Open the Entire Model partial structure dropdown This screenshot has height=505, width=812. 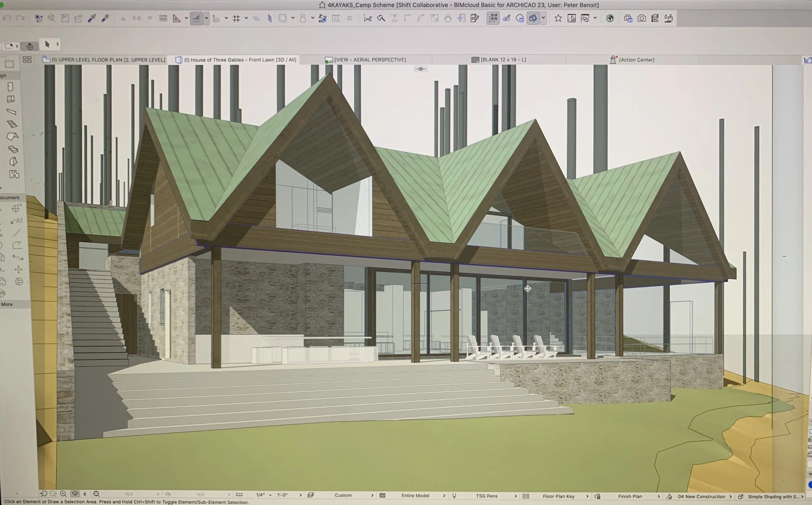(415, 496)
